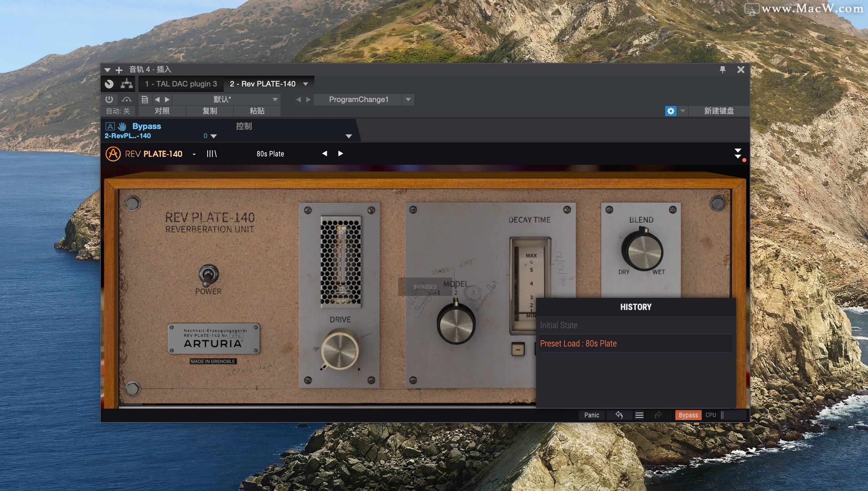Pin the plugin window
This screenshot has width=868, height=491.
click(722, 70)
